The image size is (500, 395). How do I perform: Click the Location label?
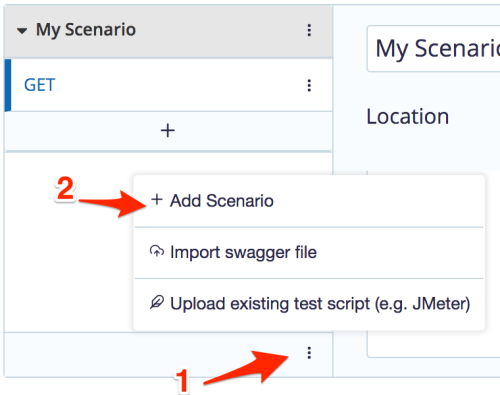[408, 117]
